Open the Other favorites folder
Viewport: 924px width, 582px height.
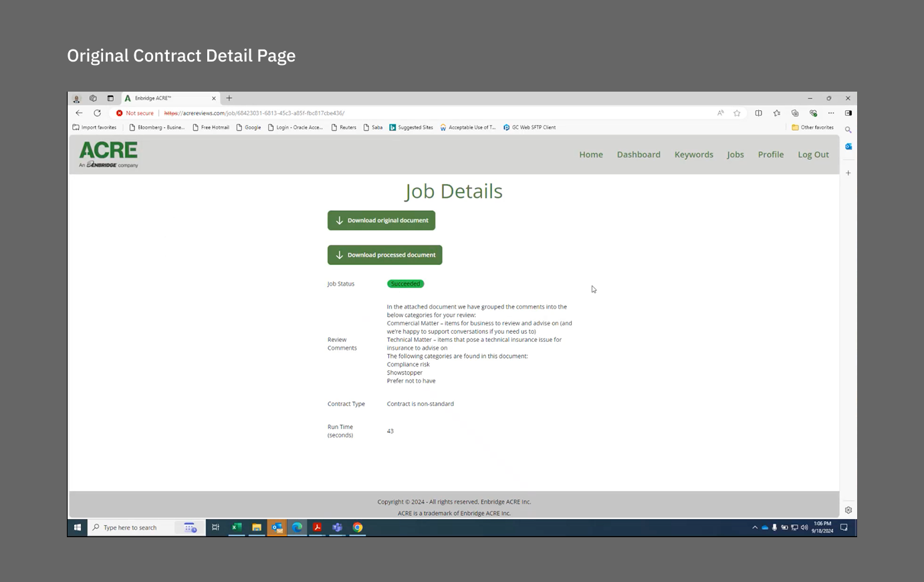pyautogui.click(x=812, y=127)
